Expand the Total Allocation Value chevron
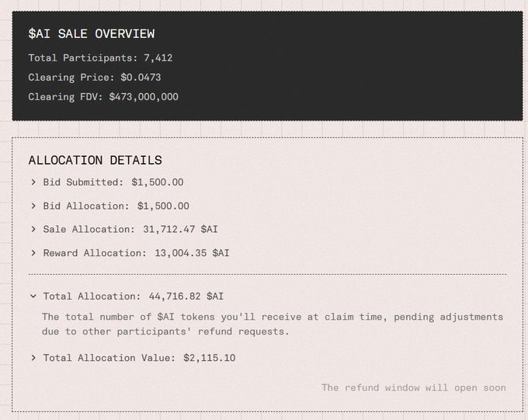The image size is (528, 420). [x=33, y=358]
